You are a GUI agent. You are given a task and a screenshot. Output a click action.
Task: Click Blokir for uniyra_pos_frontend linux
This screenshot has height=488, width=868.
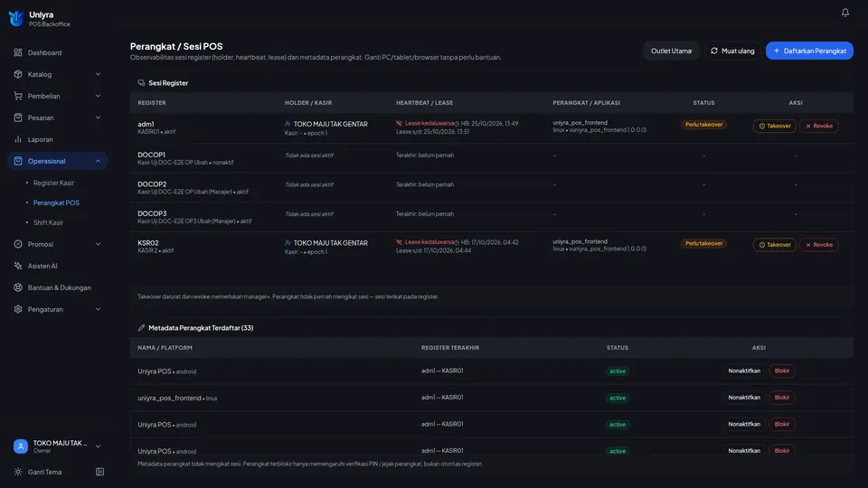click(781, 398)
